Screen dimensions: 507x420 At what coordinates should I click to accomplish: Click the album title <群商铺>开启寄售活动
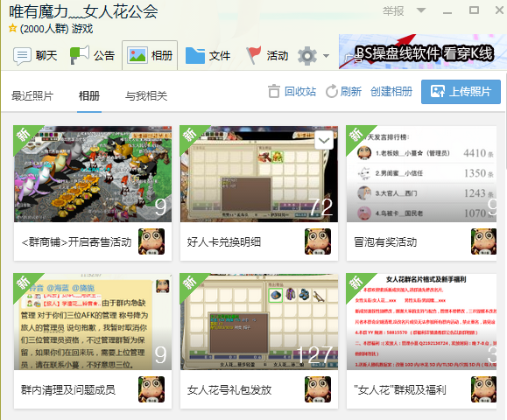(x=76, y=242)
